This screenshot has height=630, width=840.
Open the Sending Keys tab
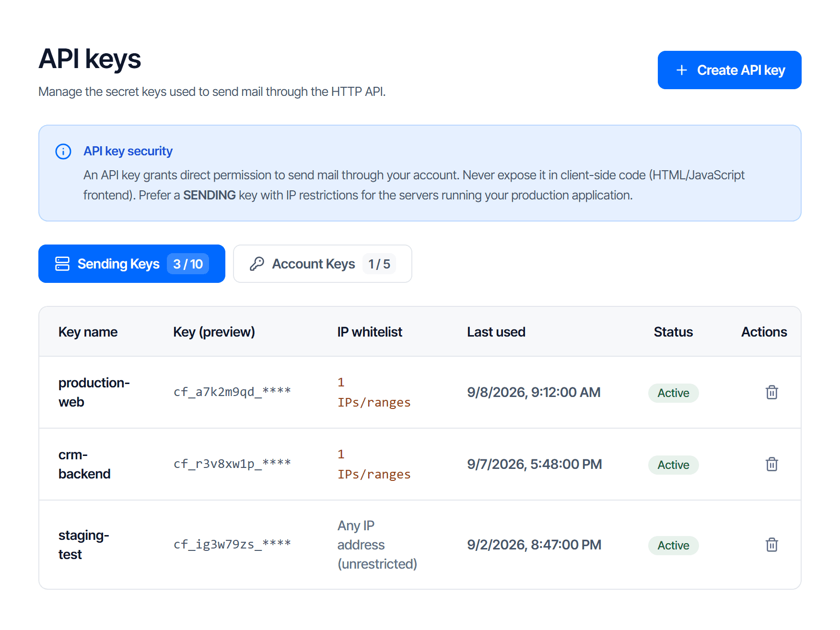tap(132, 264)
